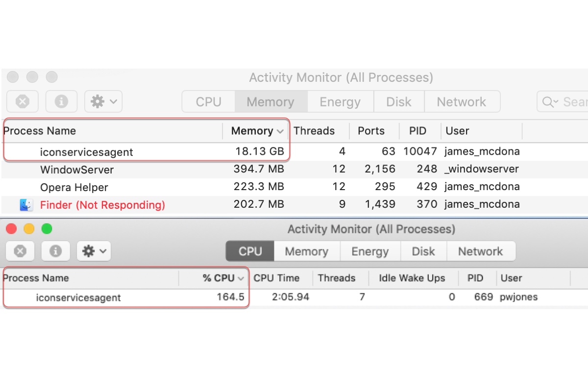The height and width of the screenshot is (392, 588).
Task: Click the 18.13 GB memory value
Action: coord(260,152)
